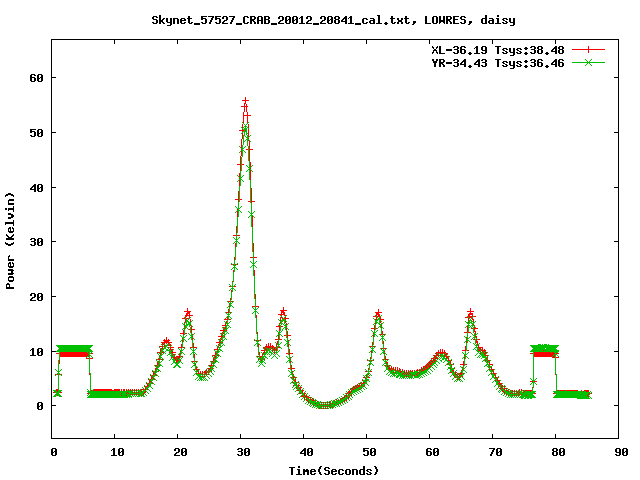
Task: Click the x-axis tick label 90
Action: 621,452
